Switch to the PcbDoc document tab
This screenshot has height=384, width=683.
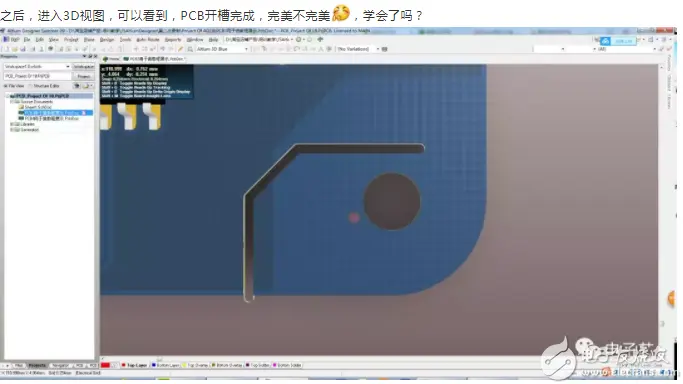pos(154,59)
